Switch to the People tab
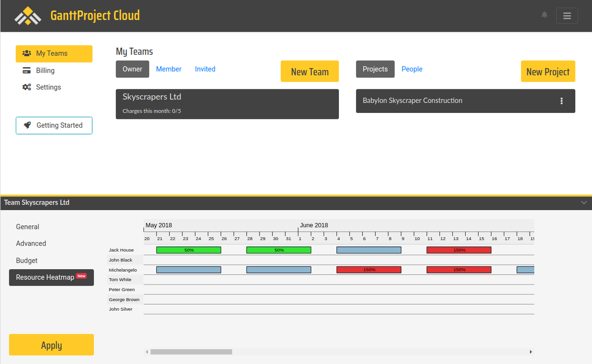Screen dimensions: 592x364 click(412, 69)
